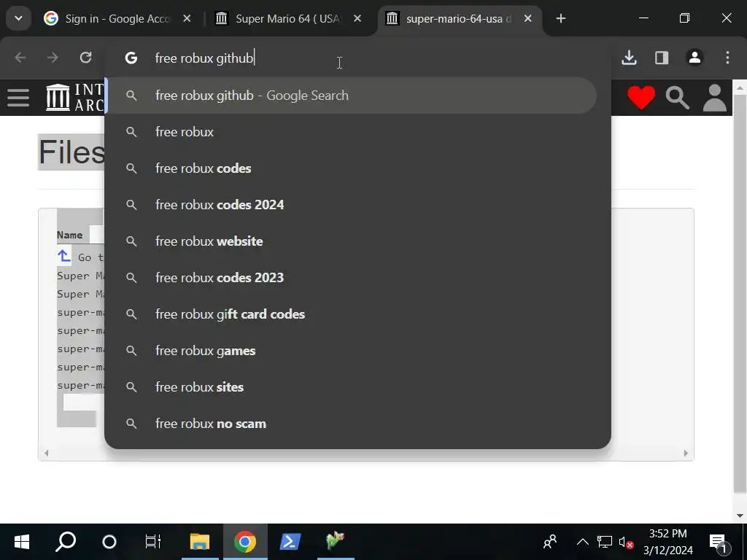Click the scroll down arrow of page scrollbar
The height and width of the screenshot is (560, 747).
tap(740, 516)
